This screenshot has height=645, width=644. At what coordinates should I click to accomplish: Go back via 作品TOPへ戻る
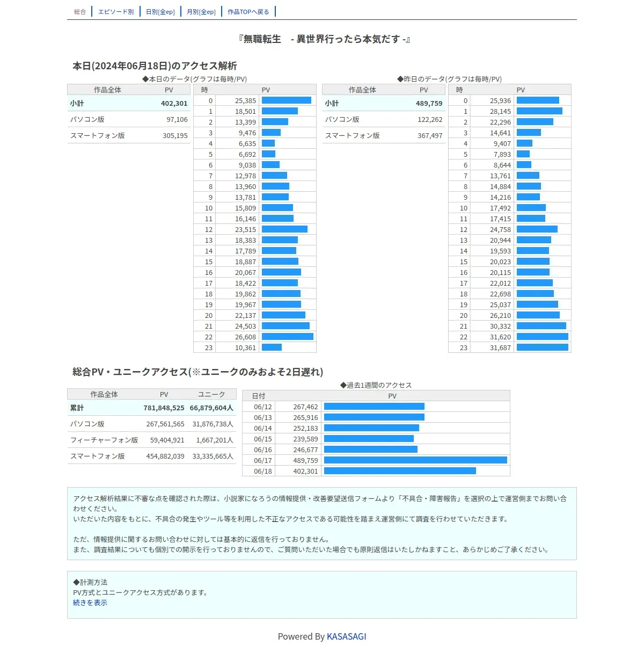[x=248, y=12]
